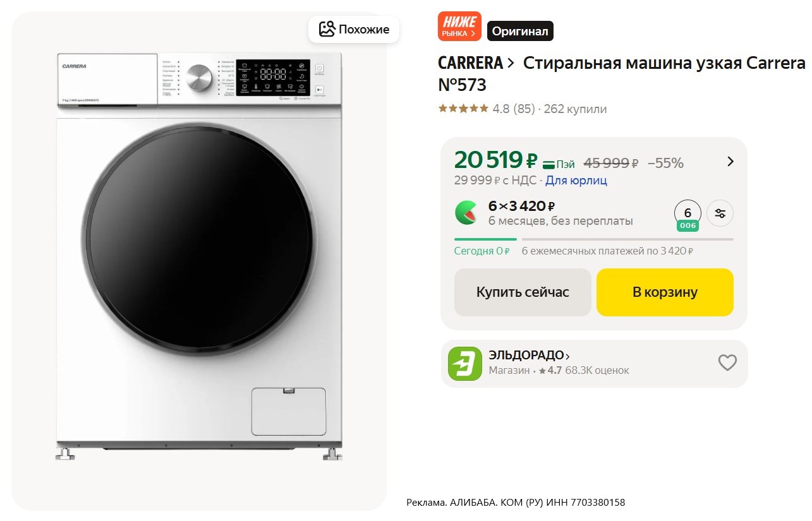Click the installment payment progress bar

click(x=593, y=239)
